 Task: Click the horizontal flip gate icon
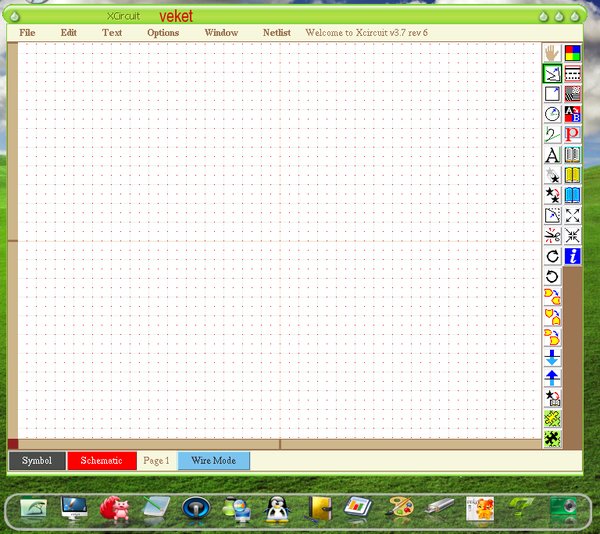pyautogui.click(x=552, y=297)
